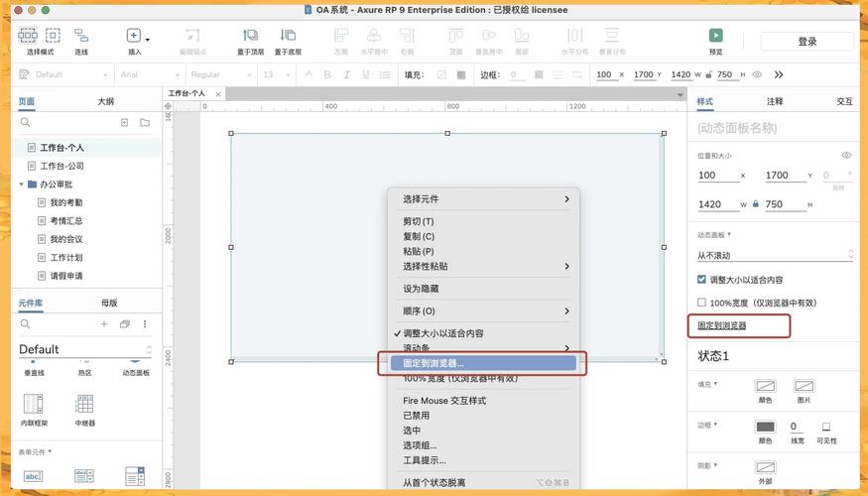The height and width of the screenshot is (496, 868).
Task: Click the search icon in pages panel
Action: 25,122
